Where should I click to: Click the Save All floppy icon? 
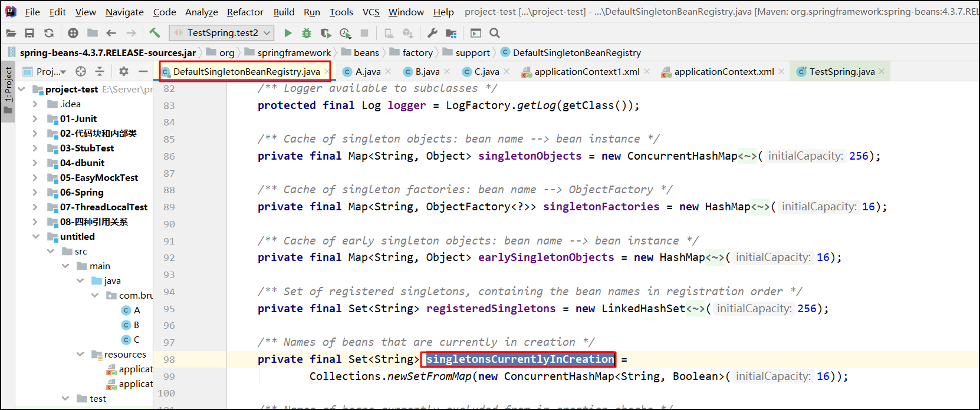[29, 33]
